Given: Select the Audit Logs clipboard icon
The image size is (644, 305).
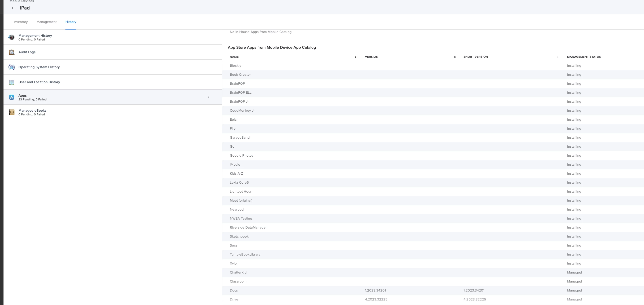Looking at the screenshot, I should click(11, 52).
